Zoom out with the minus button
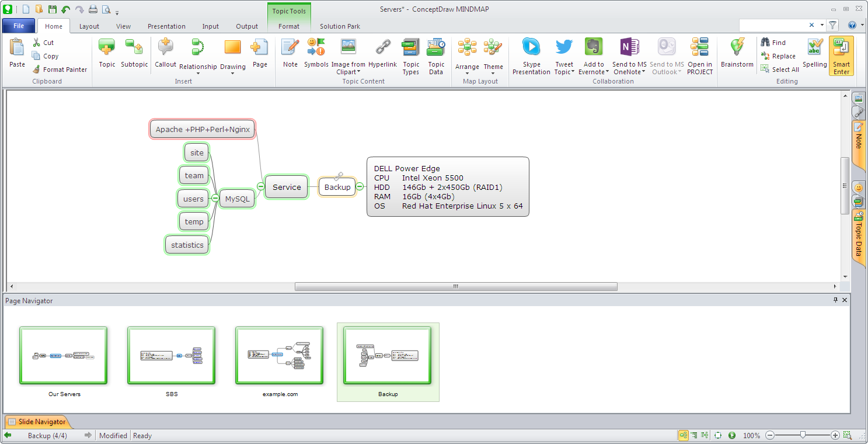The height and width of the screenshot is (444, 868). [x=770, y=435]
